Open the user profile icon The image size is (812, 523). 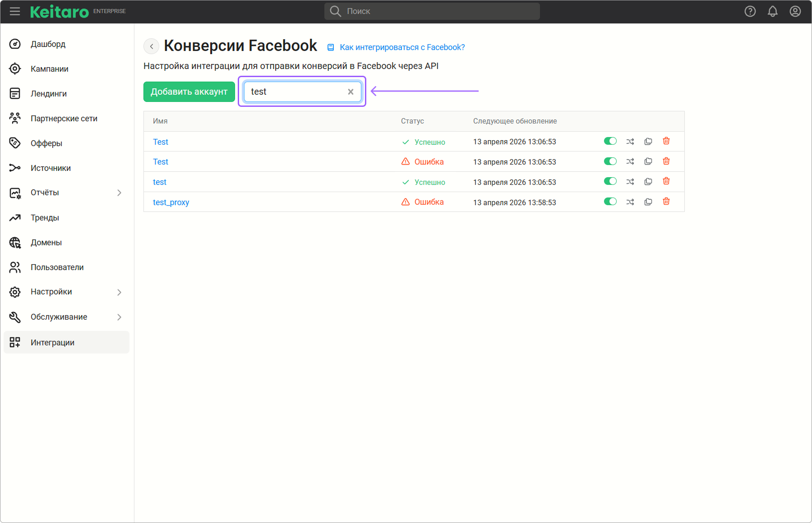795,11
